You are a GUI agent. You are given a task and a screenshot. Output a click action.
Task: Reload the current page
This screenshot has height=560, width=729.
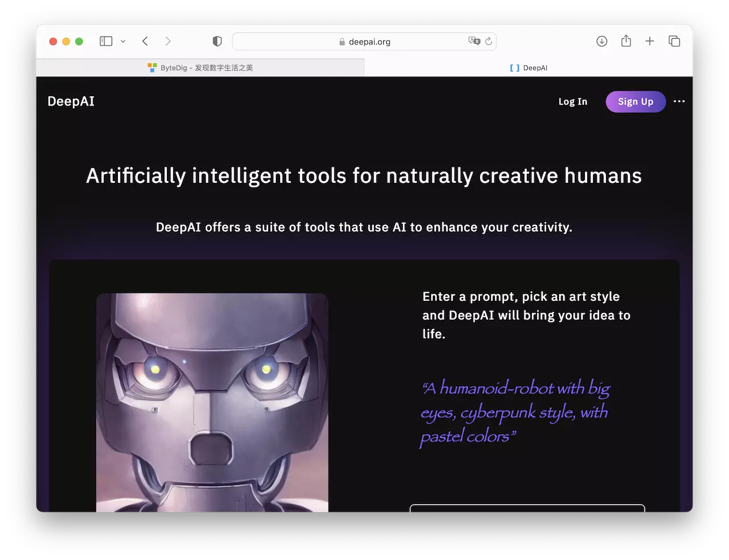tap(489, 41)
